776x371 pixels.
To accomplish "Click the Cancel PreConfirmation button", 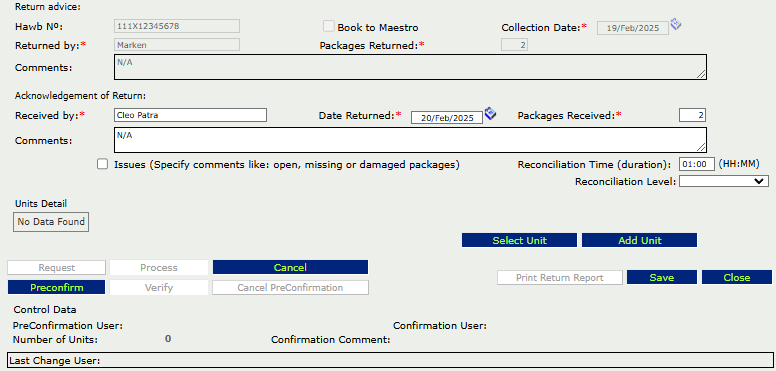I will pyautogui.click(x=290, y=287).
